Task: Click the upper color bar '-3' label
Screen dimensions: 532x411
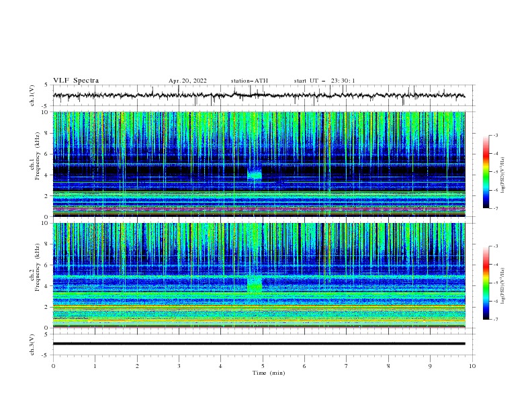Action: tap(496, 135)
